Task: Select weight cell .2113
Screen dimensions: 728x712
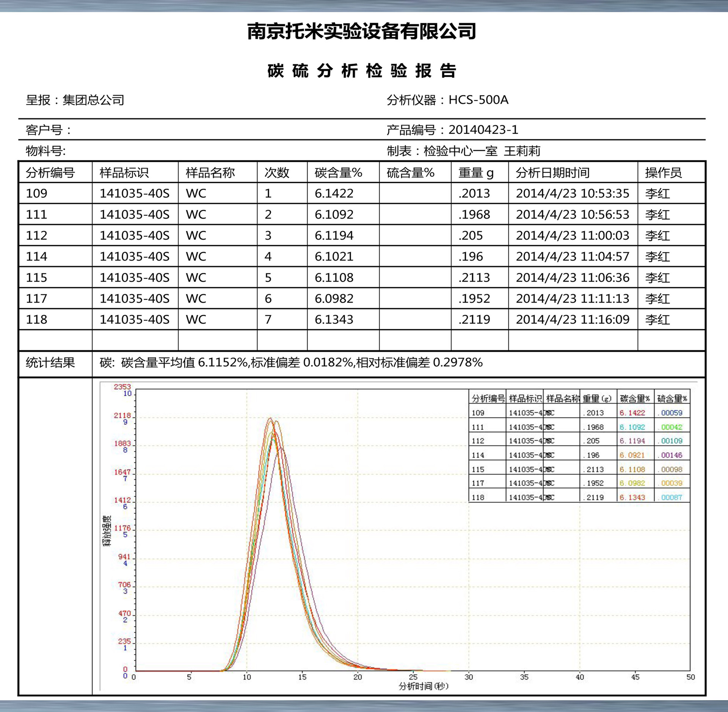Action: [474, 277]
